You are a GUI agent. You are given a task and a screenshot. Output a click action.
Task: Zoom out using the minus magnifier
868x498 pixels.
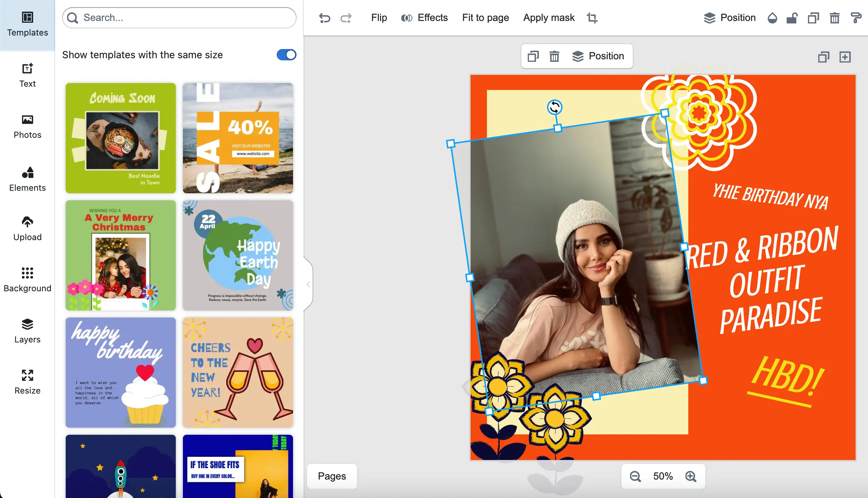[635, 476]
